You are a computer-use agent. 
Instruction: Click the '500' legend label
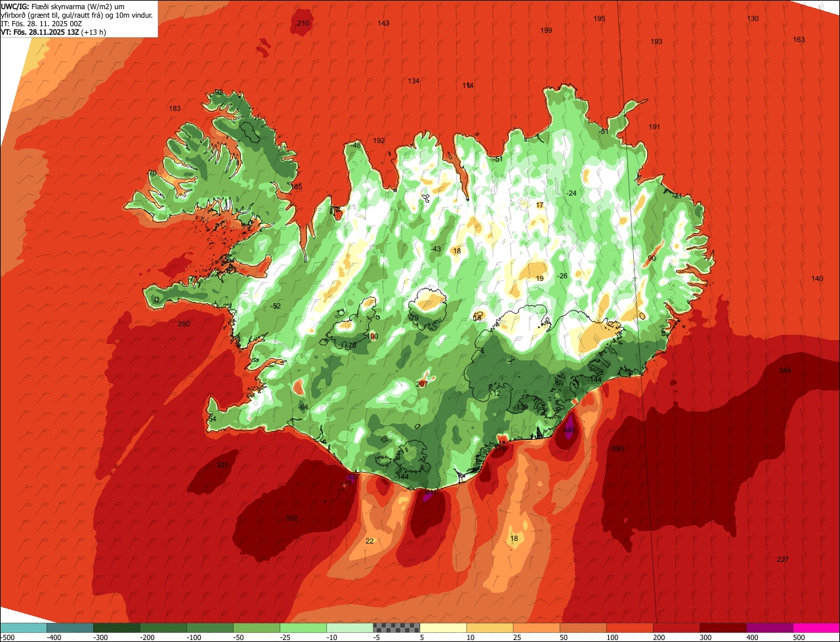pos(799,637)
